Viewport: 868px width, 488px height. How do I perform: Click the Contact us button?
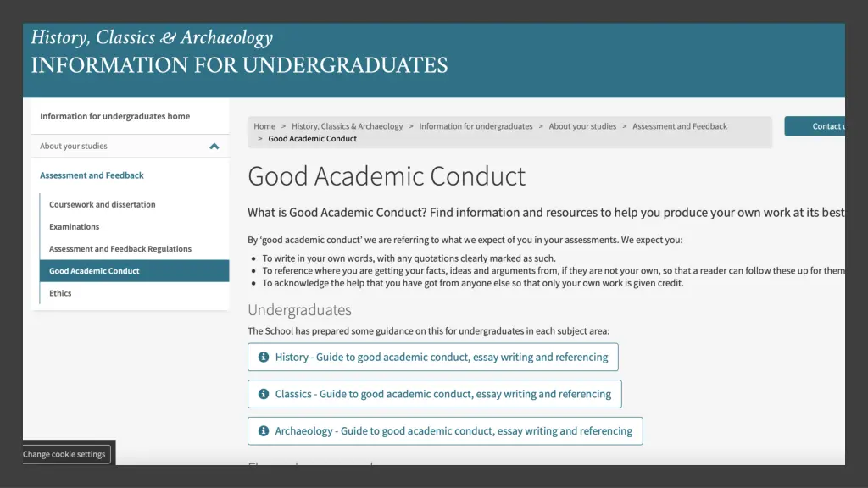click(815, 126)
